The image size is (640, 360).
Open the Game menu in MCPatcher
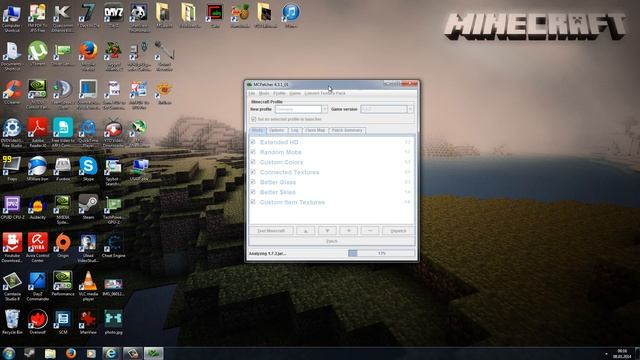(295, 93)
